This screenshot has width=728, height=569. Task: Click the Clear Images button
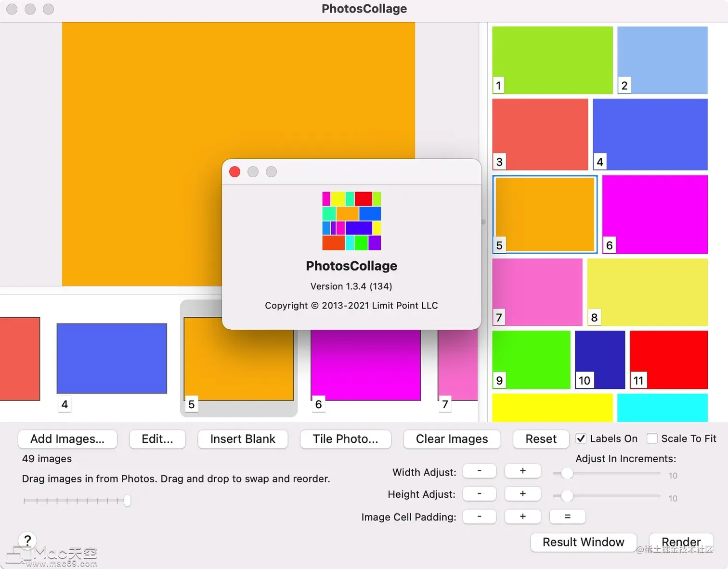452,439
